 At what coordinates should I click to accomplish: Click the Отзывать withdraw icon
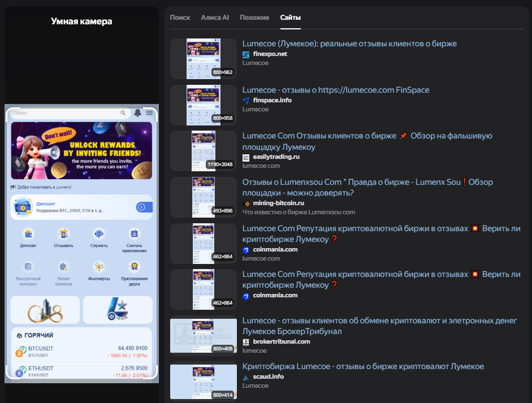pos(63,234)
